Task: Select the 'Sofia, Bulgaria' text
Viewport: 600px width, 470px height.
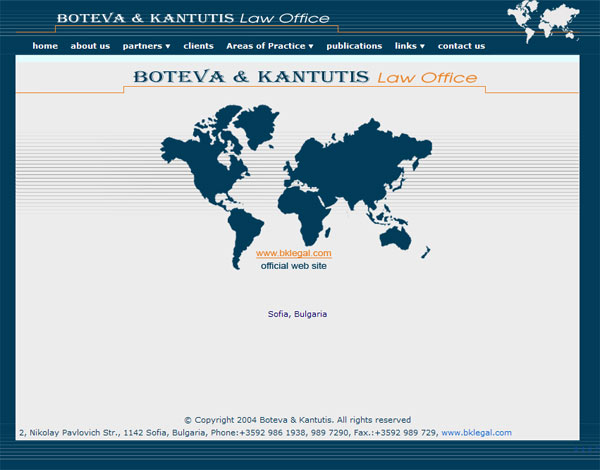Action: coord(297,314)
